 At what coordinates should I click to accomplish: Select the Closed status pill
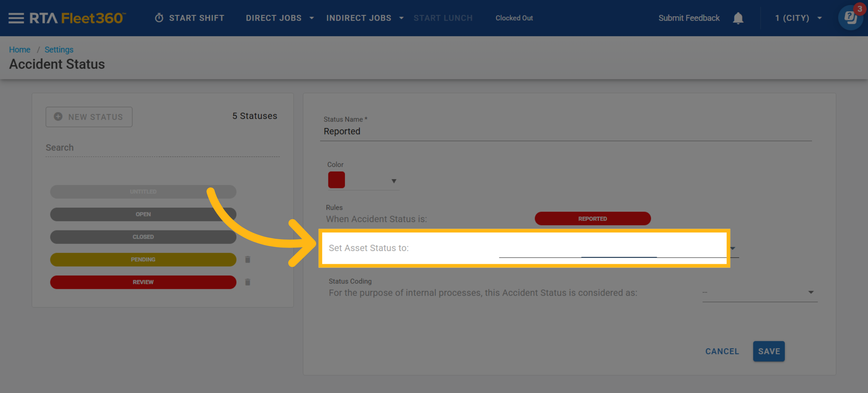point(143,237)
